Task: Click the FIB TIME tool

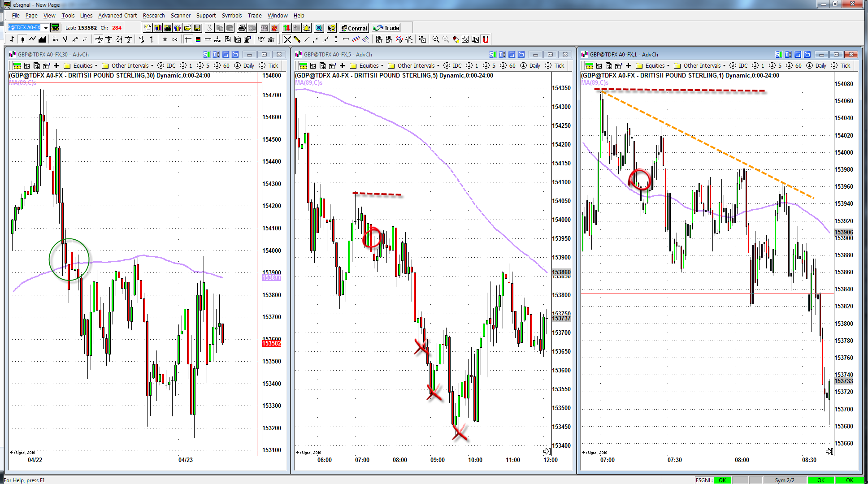Action: coord(408,39)
